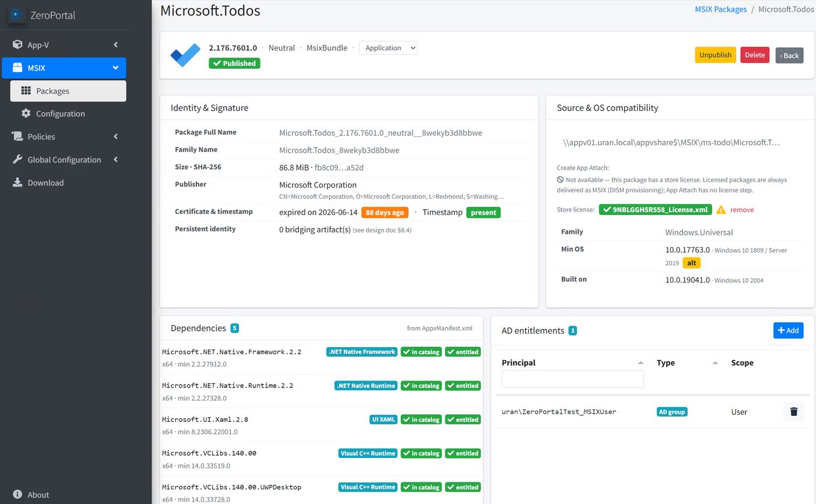This screenshot has width=816, height=504.
Task: Click the Timestamp 'present' badge
Action: pos(483,213)
